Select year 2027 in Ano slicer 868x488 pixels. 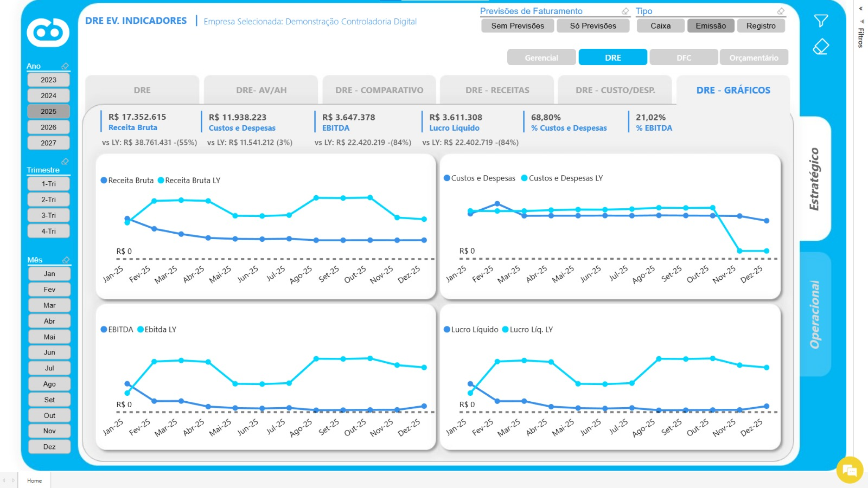[x=48, y=143]
